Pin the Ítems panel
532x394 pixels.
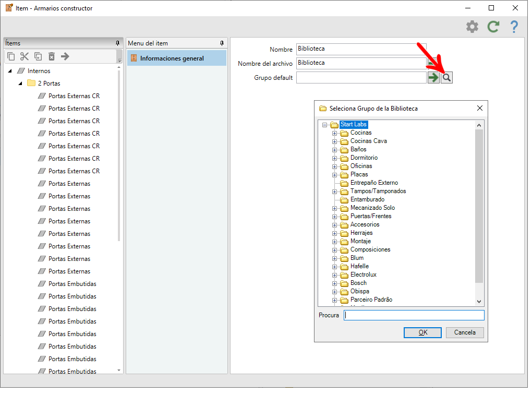click(118, 43)
